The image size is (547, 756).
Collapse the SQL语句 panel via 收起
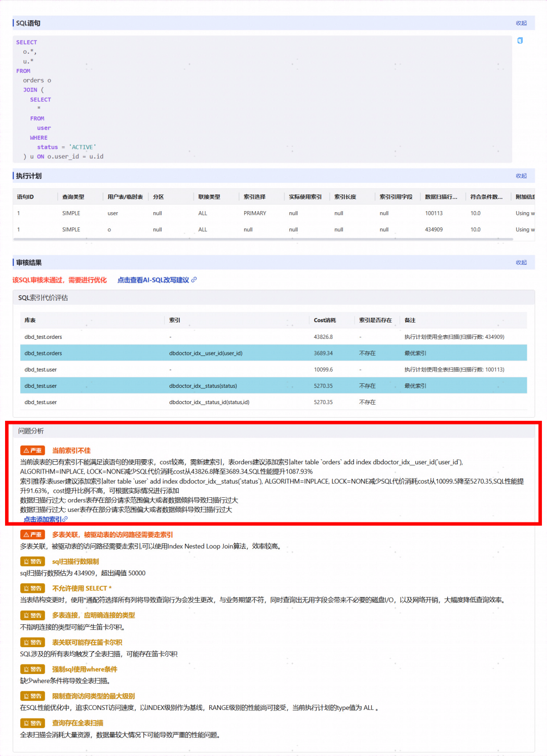tap(522, 23)
